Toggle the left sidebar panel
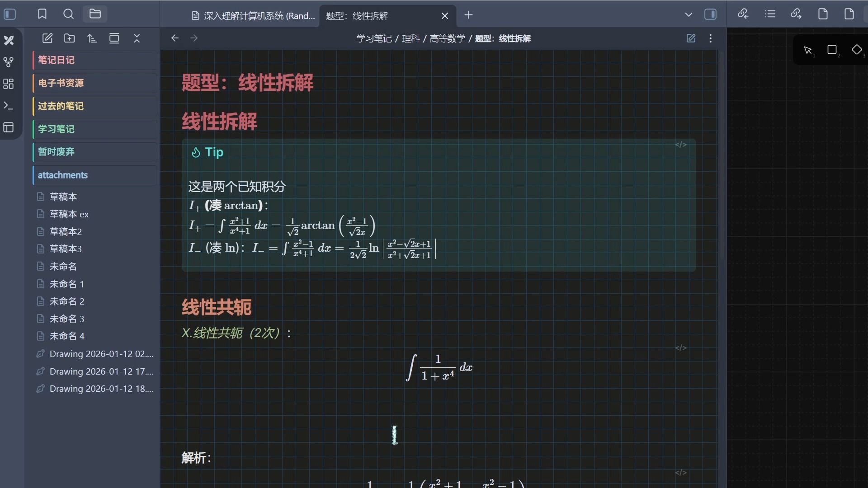 coord(10,14)
